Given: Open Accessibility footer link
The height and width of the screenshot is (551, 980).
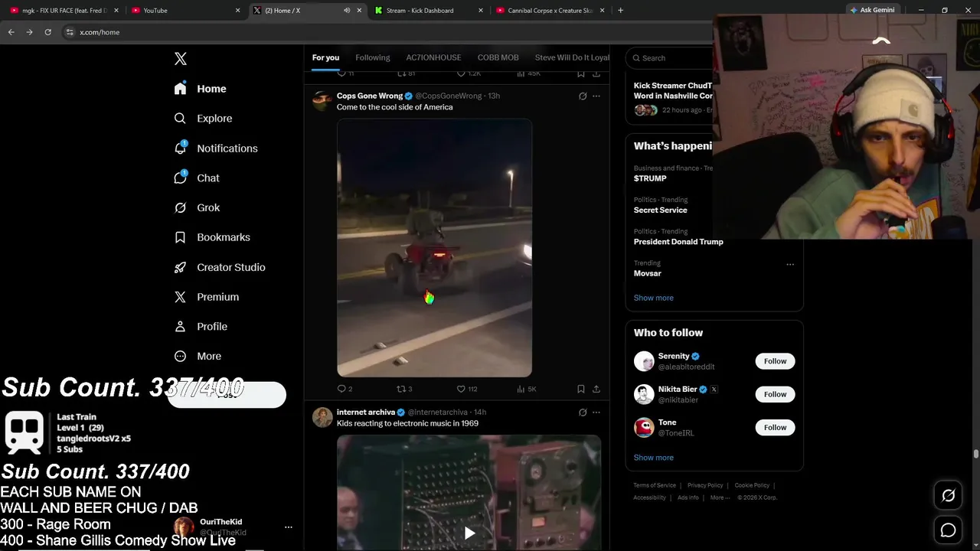Looking at the screenshot, I should tap(649, 497).
